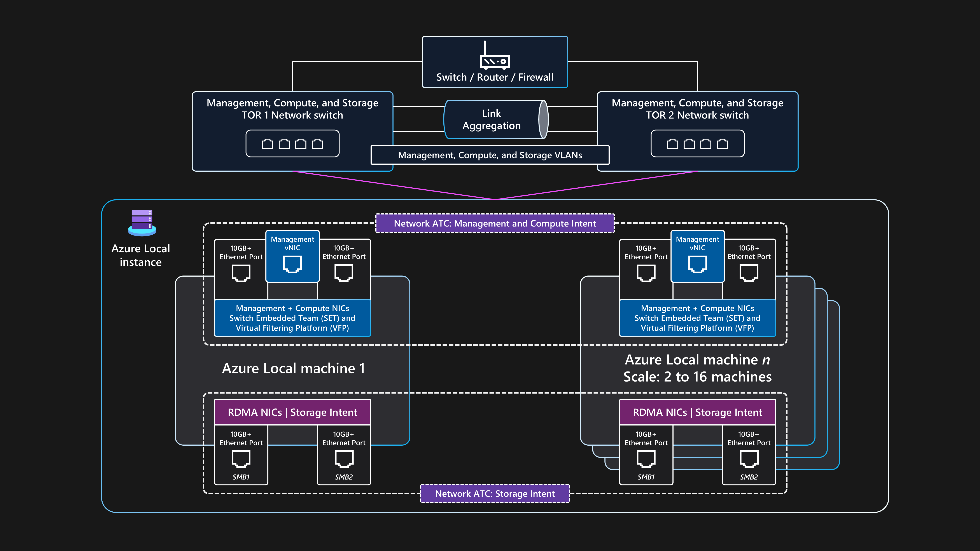Click SMB2 label in machine n
This screenshot has height=551, width=980.
click(749, 477)
